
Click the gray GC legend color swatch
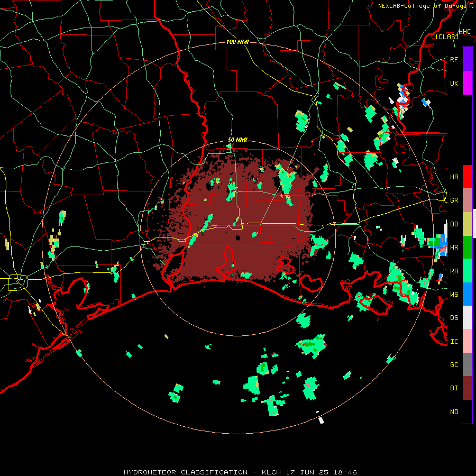[467, 364]
